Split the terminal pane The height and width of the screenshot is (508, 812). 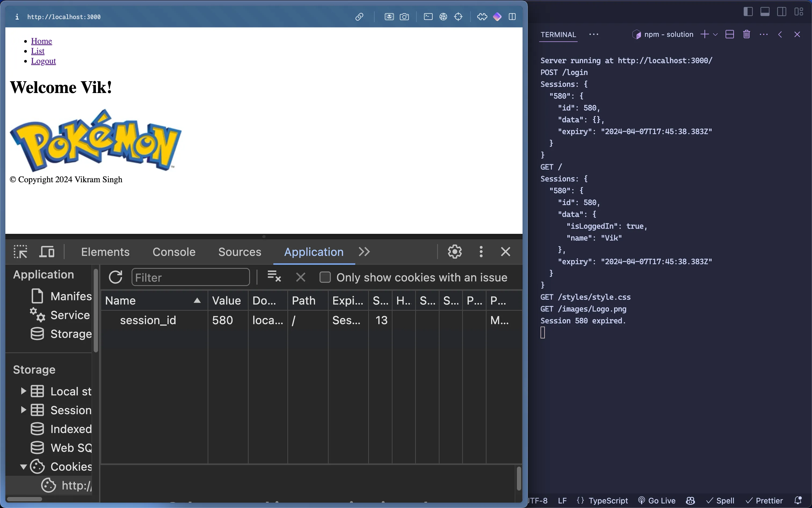730,34
